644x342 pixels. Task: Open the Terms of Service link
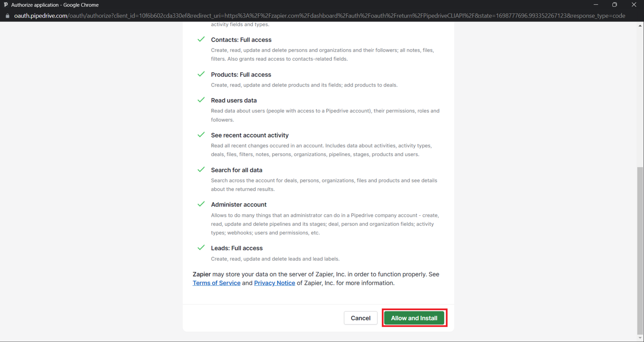(x=217, y=283)
